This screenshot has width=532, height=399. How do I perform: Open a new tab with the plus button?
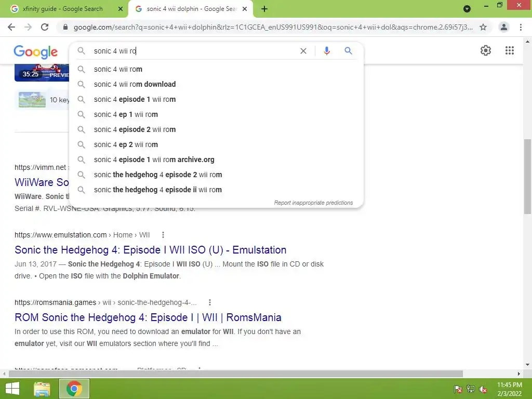(264, 9)
